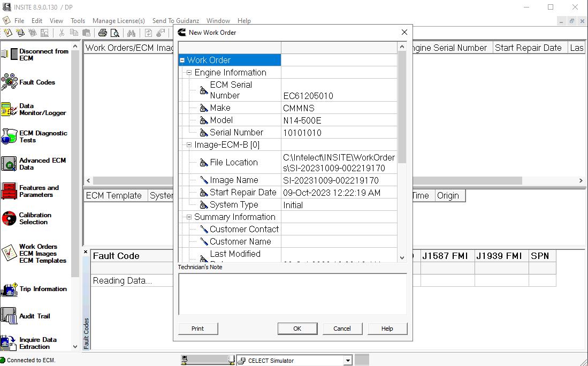Click the Copy toolbar icon
The width and height of the screenshot is (588, 366).
(74, 33)
